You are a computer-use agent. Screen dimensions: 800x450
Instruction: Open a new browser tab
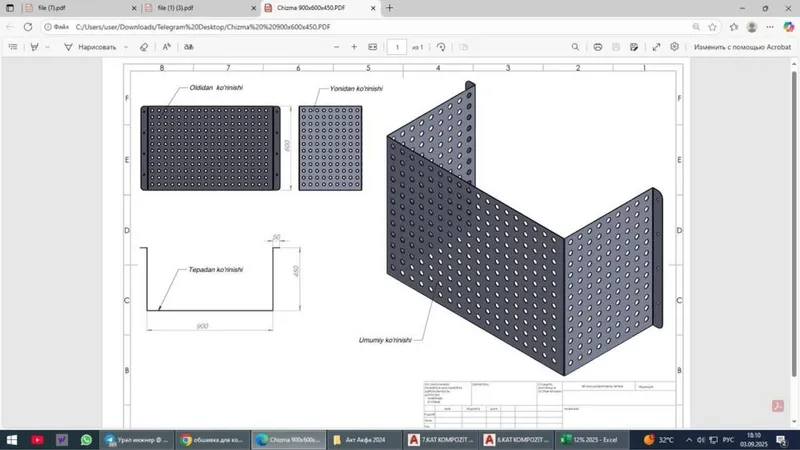click(390, 8)
